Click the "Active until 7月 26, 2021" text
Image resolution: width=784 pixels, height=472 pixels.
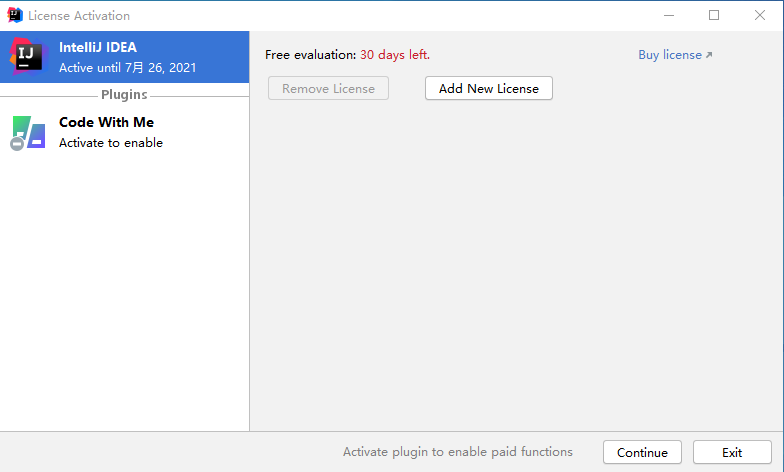[128, 68]
